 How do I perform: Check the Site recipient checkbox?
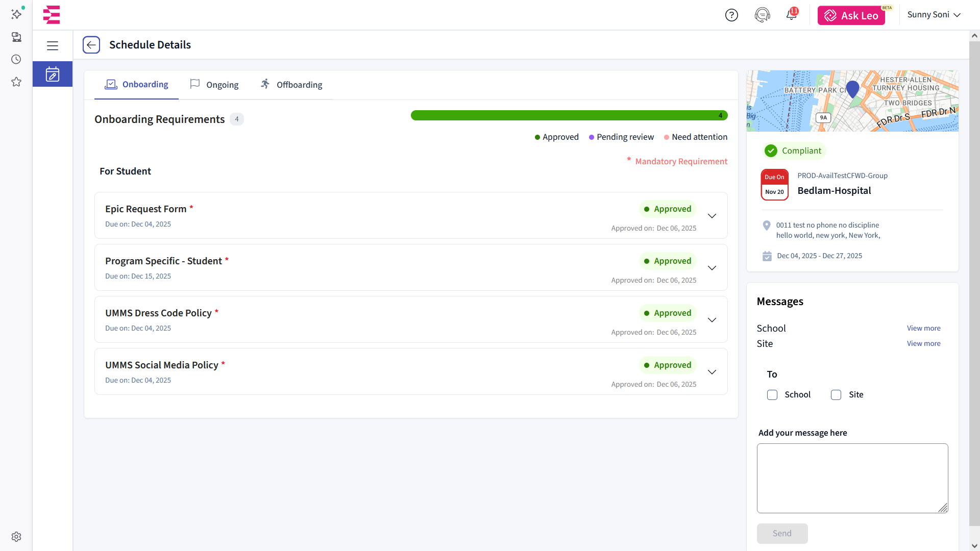(836, 395)
